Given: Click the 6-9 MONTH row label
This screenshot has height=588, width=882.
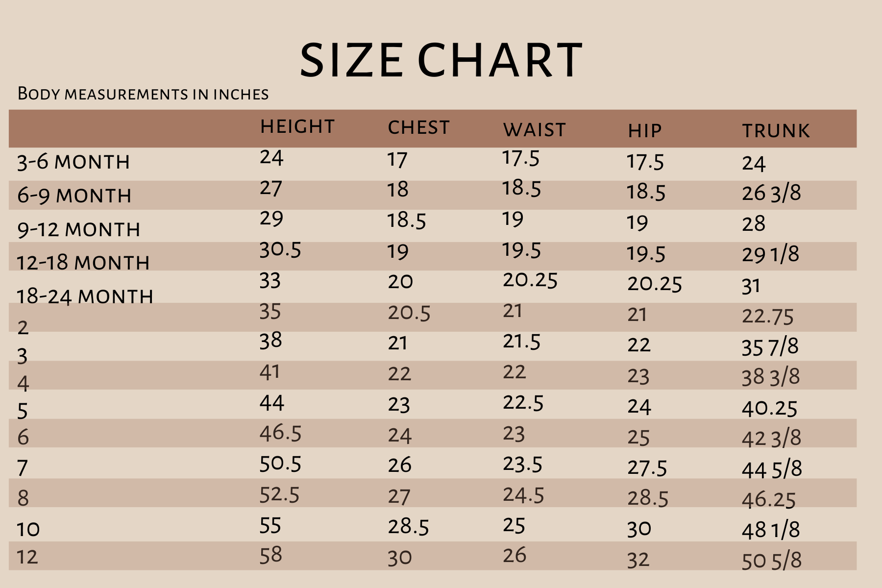Looking at the screenshot, I should point(74,196).
